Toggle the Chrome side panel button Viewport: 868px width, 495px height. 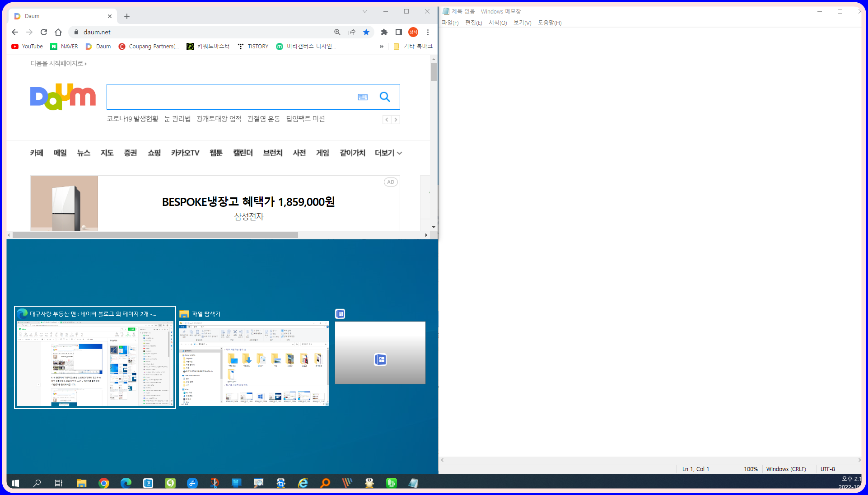point(398,32)
